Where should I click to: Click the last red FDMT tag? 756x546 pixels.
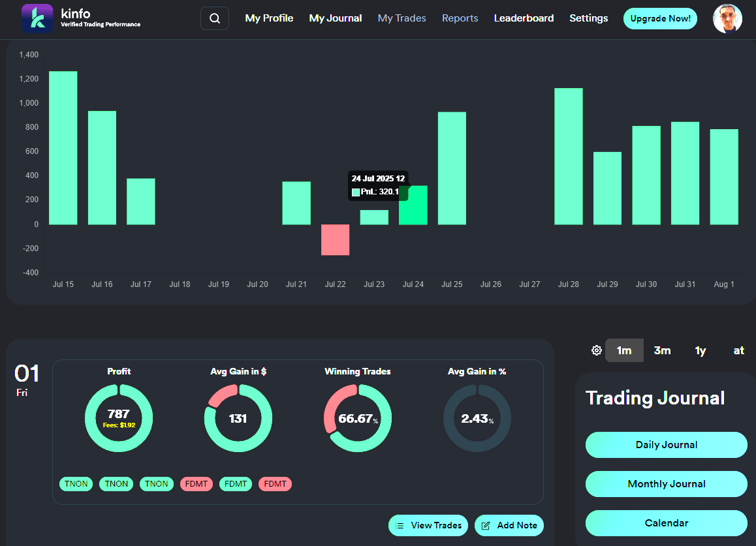point(276,484)
